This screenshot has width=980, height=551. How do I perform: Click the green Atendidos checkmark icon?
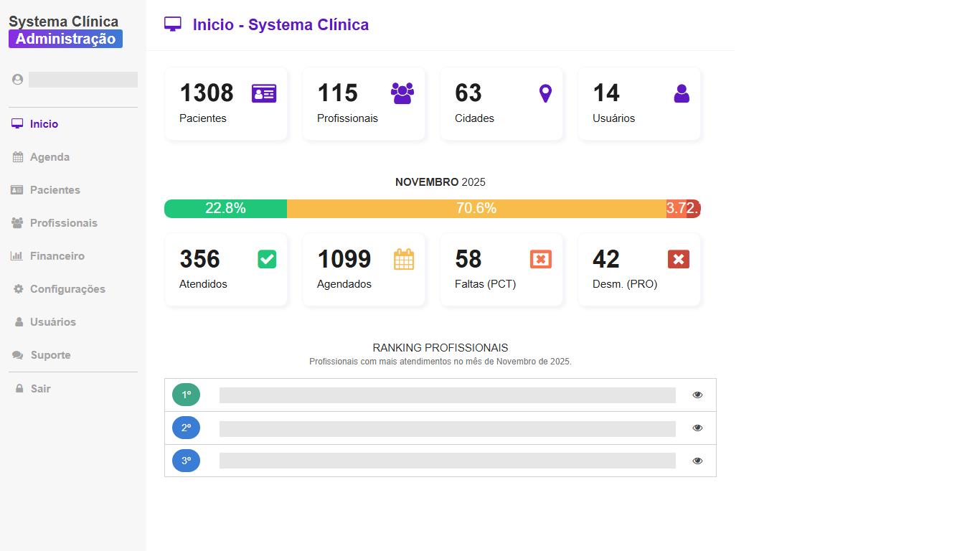tap(267, 259)
